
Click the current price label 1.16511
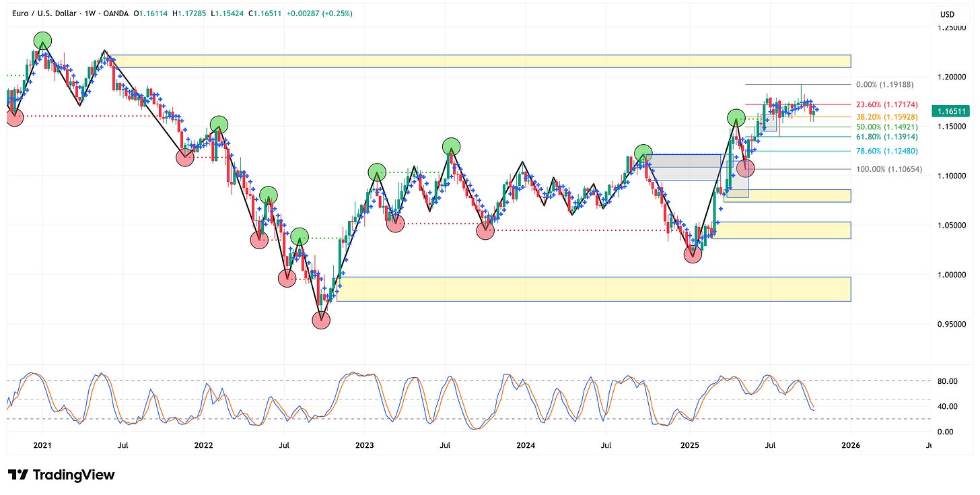(950, 110)
